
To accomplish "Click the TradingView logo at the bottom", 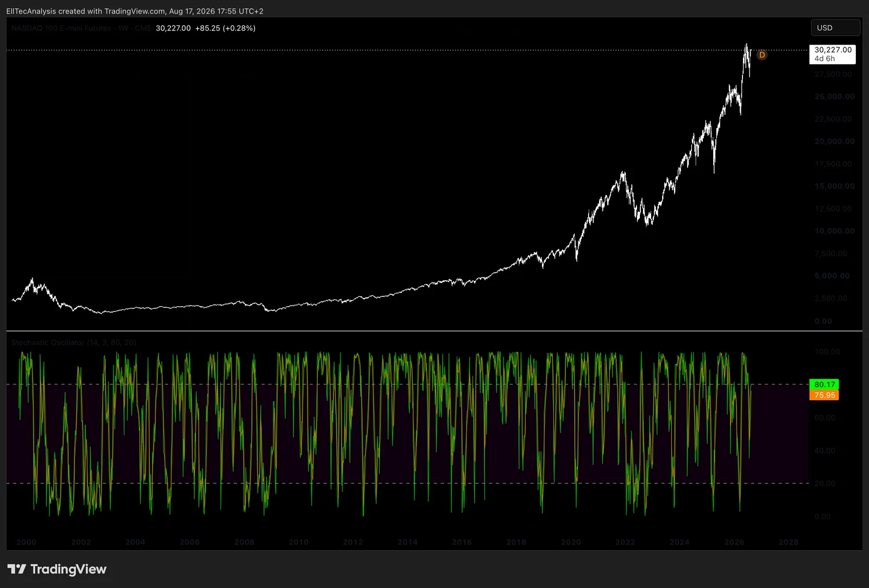I will [x=57, y=569].
